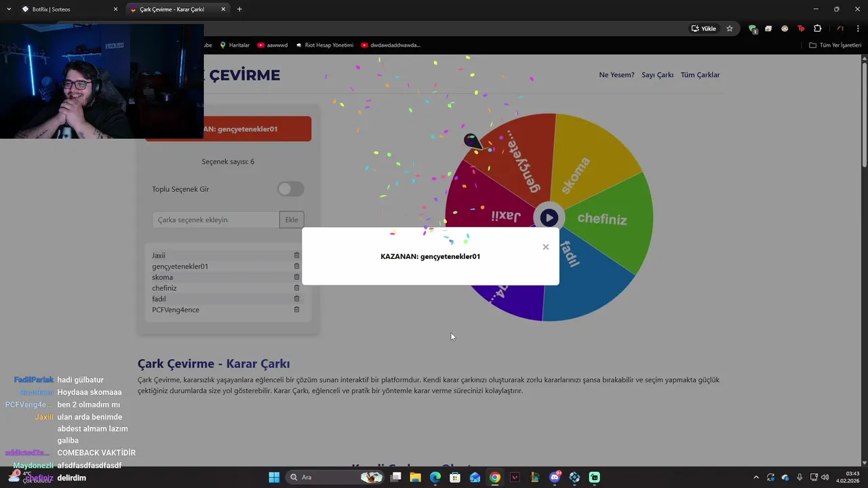The width and height of the screenshot is (868, 488).
Task: Open File Explorer from taskbar
Action: click(x=415, y=477)
